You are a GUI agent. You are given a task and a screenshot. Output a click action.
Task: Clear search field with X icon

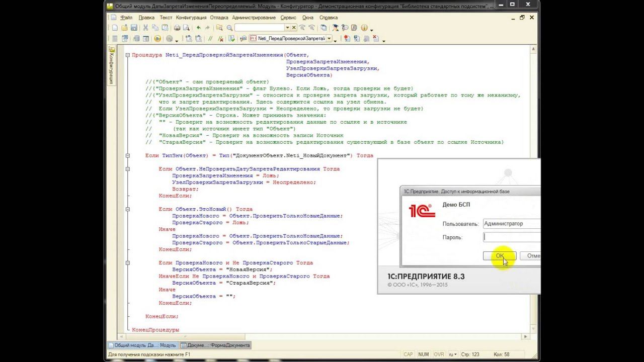click(x=294, y=28)
